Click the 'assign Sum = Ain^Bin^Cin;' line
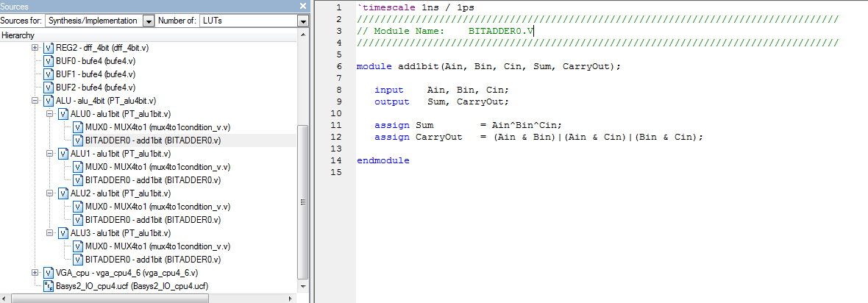 pos(469,125)
